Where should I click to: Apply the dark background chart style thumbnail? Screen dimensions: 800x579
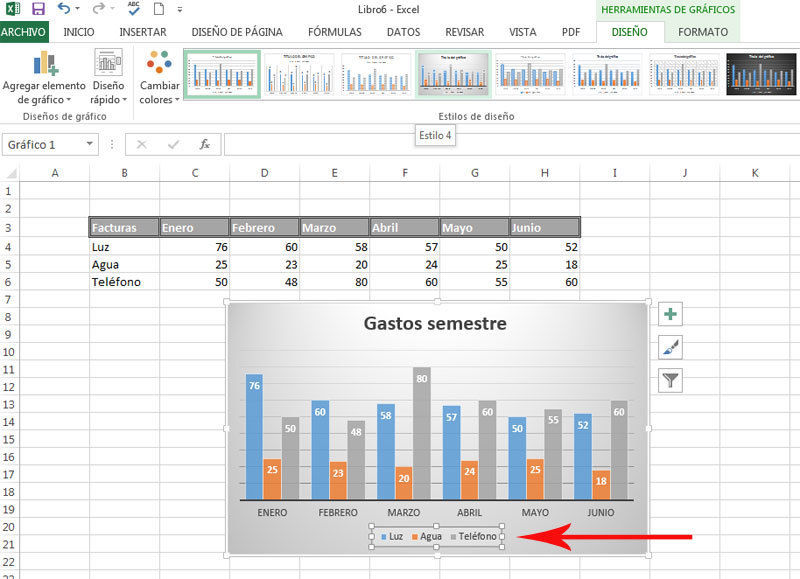(x=761, y=74)
